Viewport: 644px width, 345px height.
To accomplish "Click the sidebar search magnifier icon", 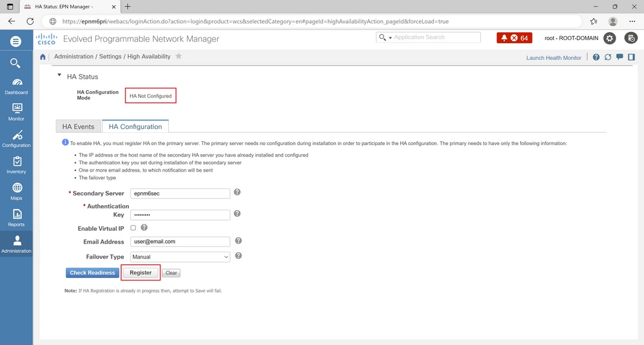I will (15, 63).
